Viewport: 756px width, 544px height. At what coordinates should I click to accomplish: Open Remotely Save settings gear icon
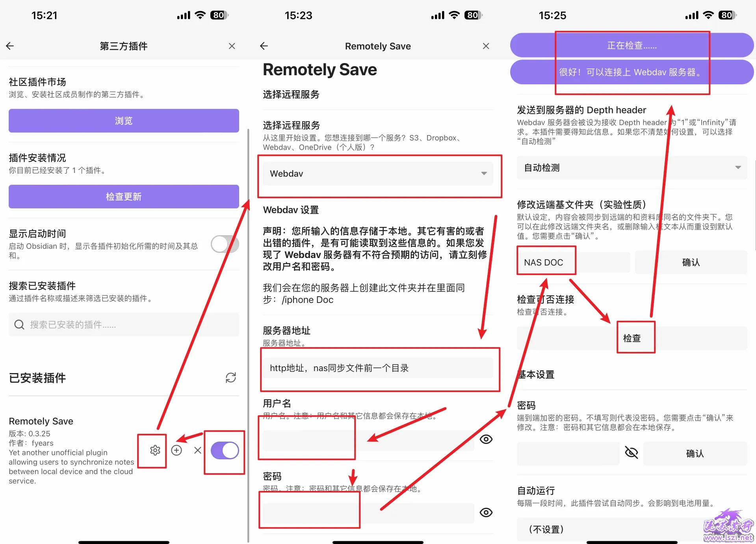pos(155,450)
